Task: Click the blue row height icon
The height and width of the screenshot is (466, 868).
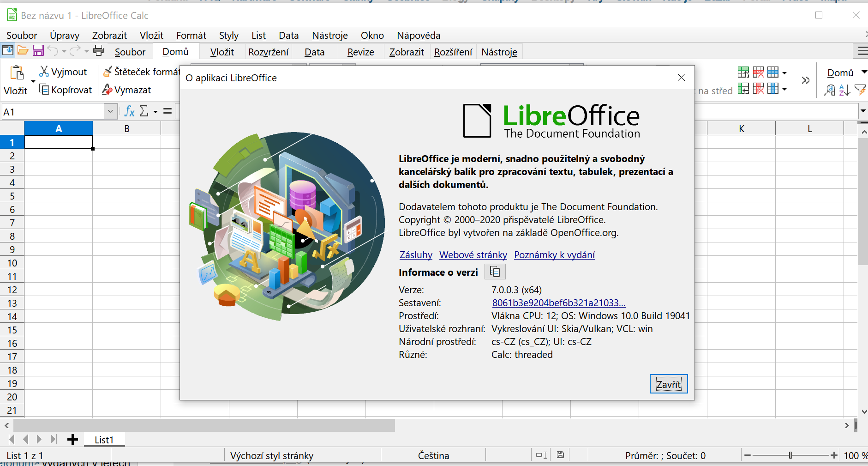Action: (x=773, y=72)
